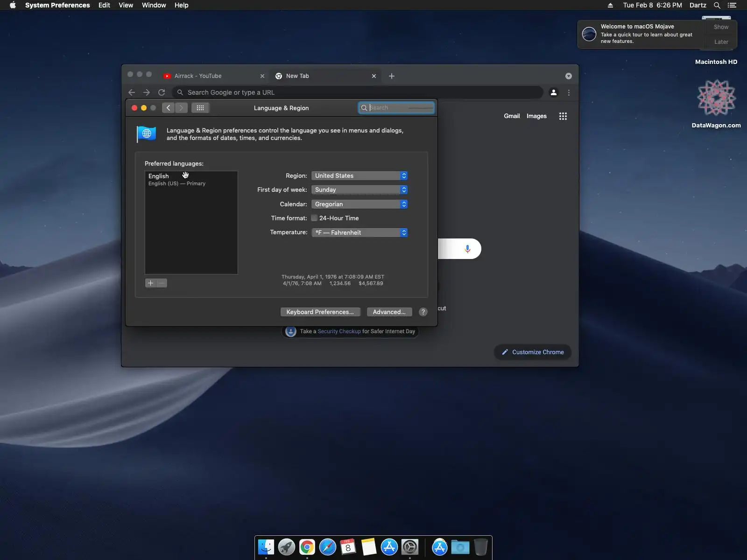747x560 pixels.
Task: Open the Gmail link
Action: point(512,116)
